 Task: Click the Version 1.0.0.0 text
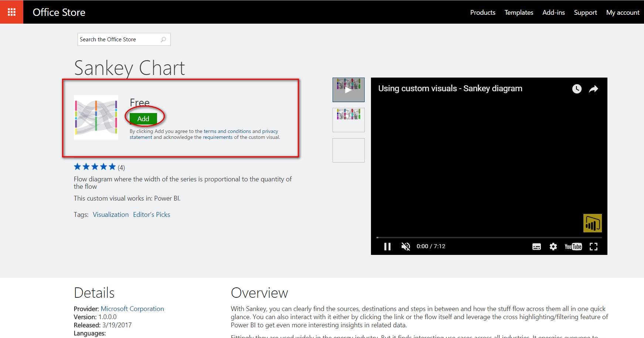pyautogui.click(x=95, y=317)
